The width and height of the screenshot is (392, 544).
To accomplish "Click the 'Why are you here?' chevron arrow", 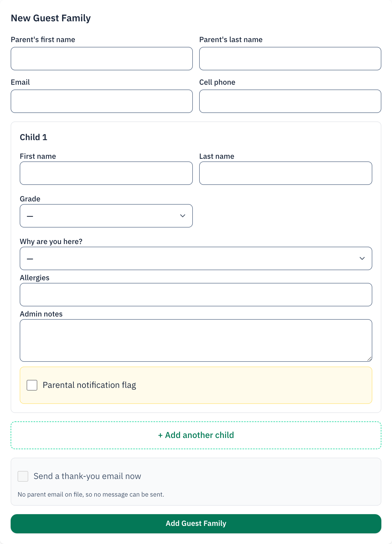I will [x=362, y=258].
